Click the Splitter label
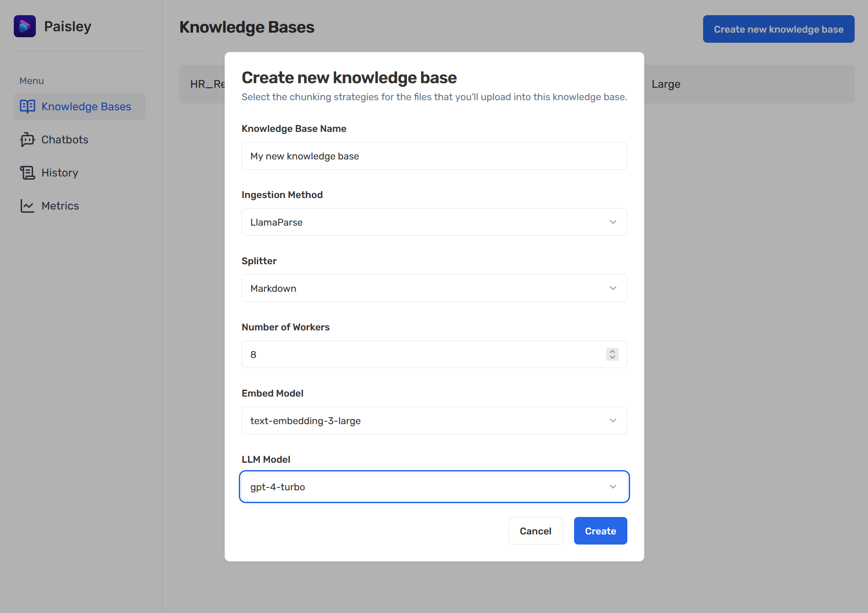Viewport: 868px width, 613px height. tap(259, 261)
